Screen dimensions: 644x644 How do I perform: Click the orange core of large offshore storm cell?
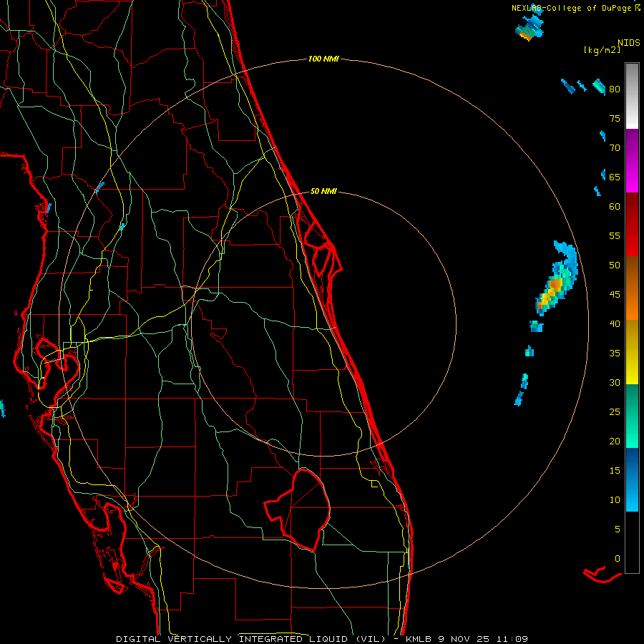point(555,284)
